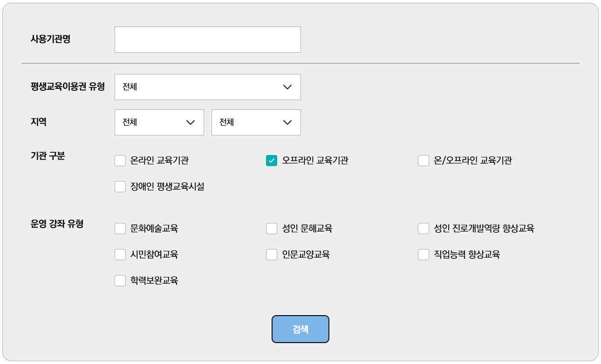Click the chevron icon on second region selector
601x364 pixels.
pos(287,122)
